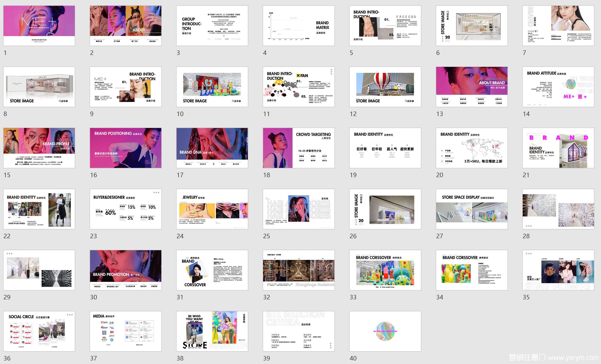The height and width of the screenshot is (364, 601).
Task: Select slide 34 Brand Crossover with text
Action: tap(472, 270)
